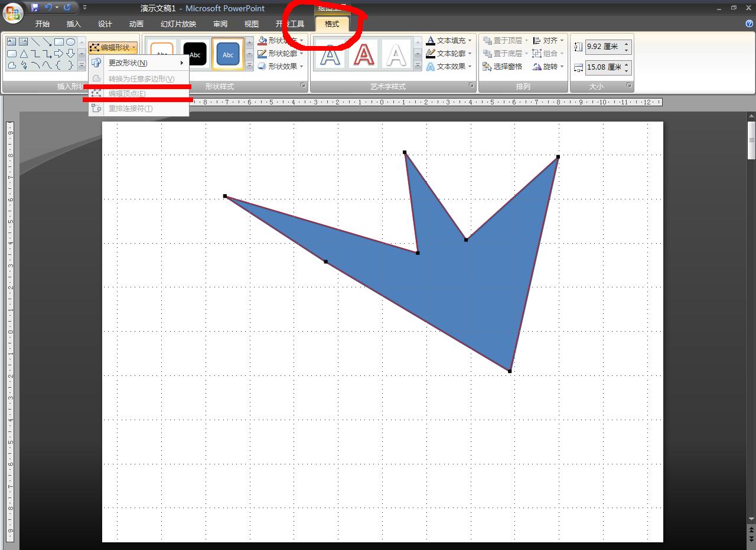Select the Freeform shape tool

[x=11, y=66]
